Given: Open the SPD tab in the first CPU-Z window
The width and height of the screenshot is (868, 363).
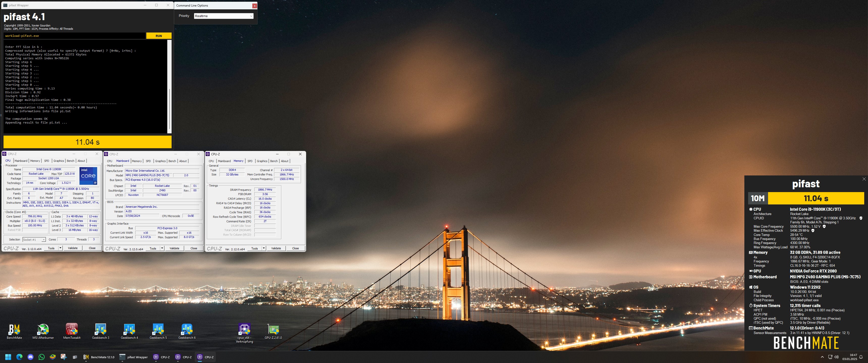Looking at the screenshot, I should click(46, 161).
